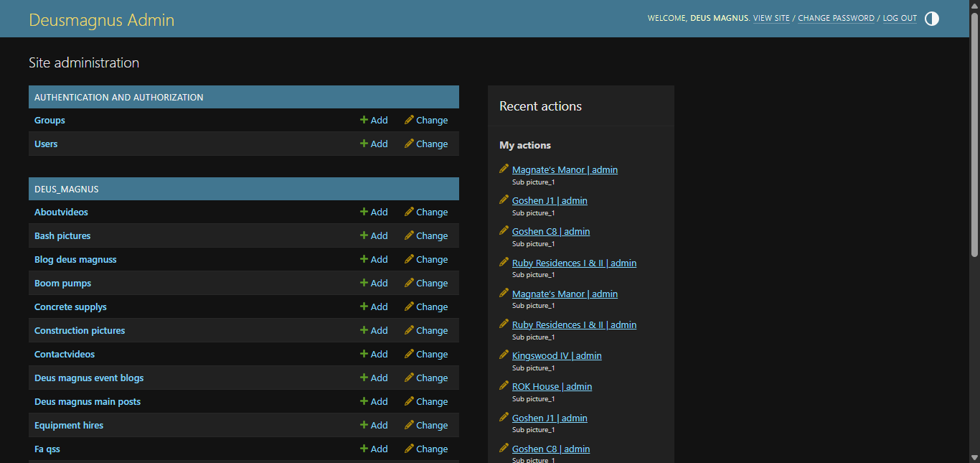Open the DEUS_MAGNUS app section header
The width and height of the screenshot is (980, 463).
pos(67,189)
